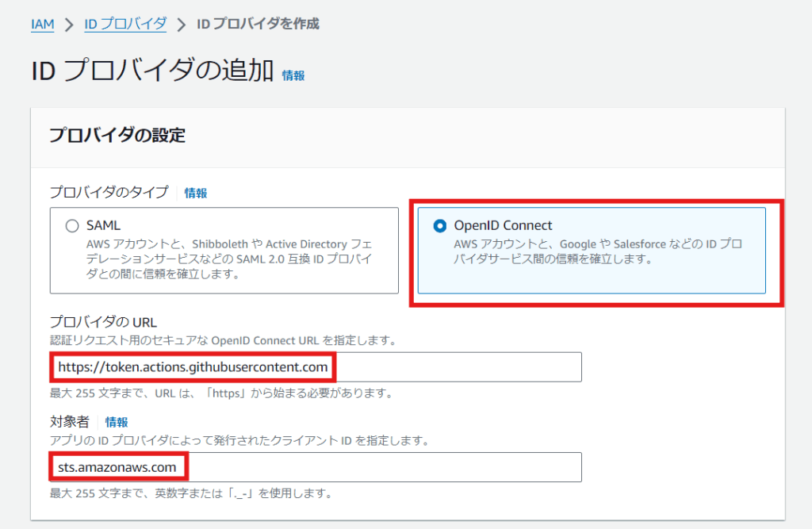This screenshot has height=529, width=812.
Task: Click the 対象者 field label
Action: tap(69, 422)
